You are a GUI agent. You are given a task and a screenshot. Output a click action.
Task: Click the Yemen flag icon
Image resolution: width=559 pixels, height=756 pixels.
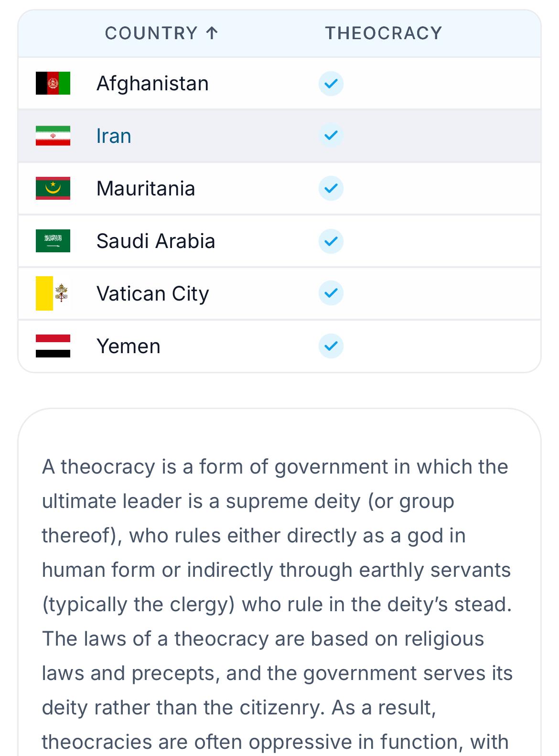(53, 346)
